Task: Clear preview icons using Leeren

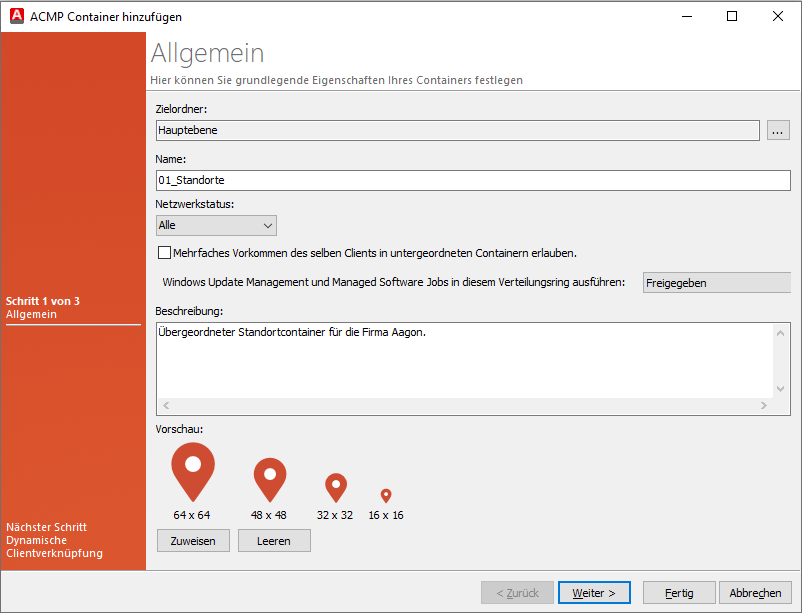Action: (x=273, y=540)
